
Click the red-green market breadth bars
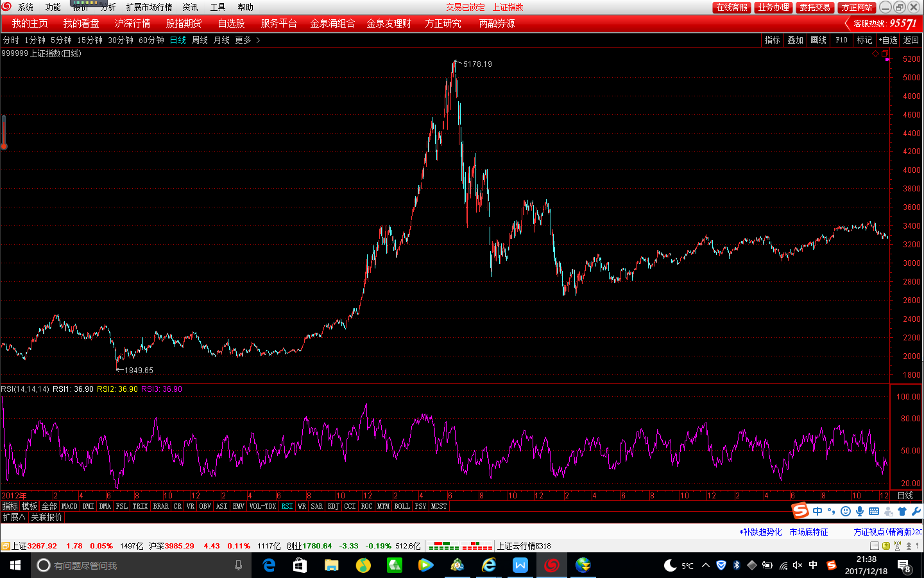(x=461, y=546)
